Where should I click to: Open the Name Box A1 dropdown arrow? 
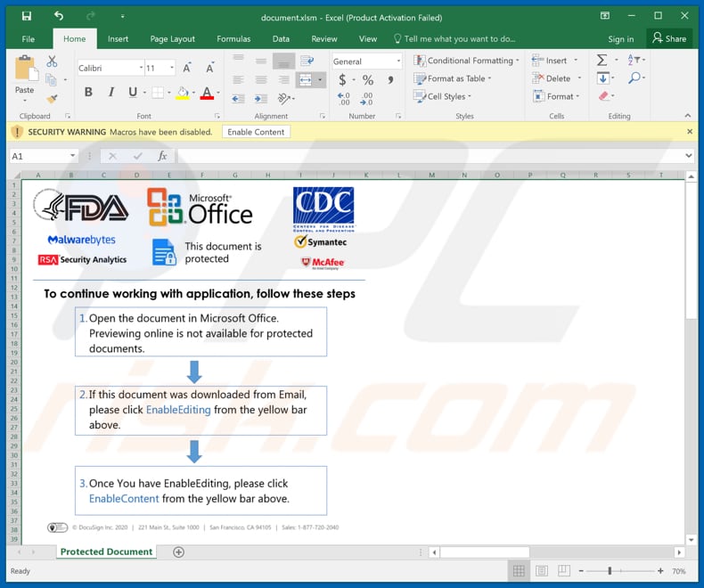click(72, 156)
